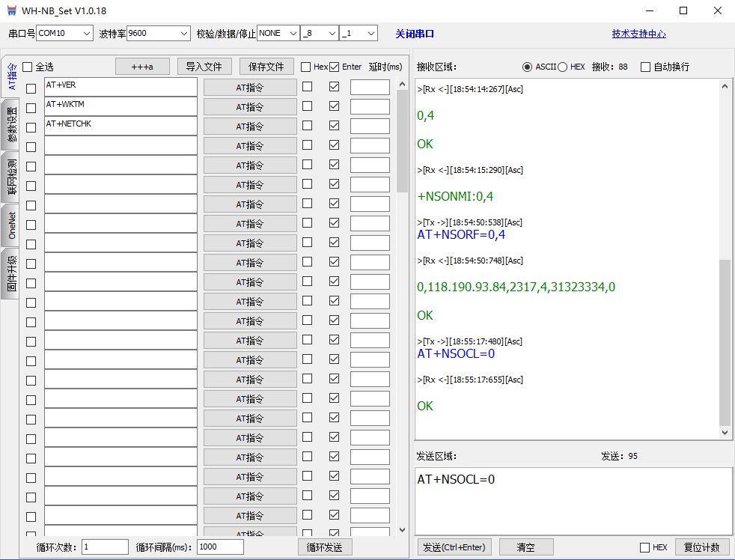Select the ASCII receive mode radio
This screenshot has height=560, width=735.
[x=528, y=67]
